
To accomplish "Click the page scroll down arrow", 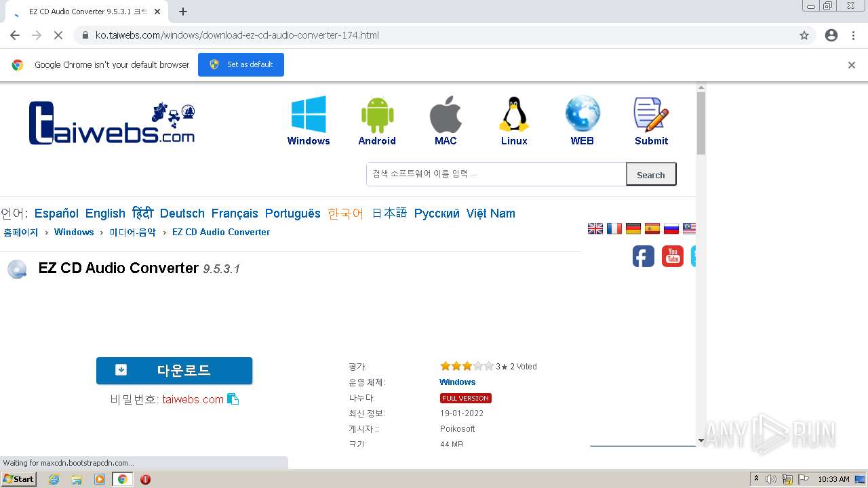I will pyautogui.click(x=701, y=441).
